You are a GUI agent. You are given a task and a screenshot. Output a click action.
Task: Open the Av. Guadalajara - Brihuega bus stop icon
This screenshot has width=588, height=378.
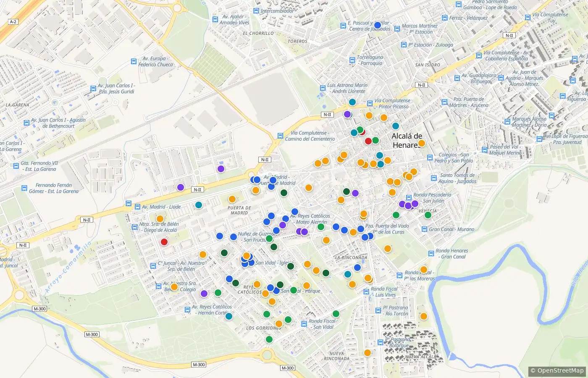coord(457,78)
